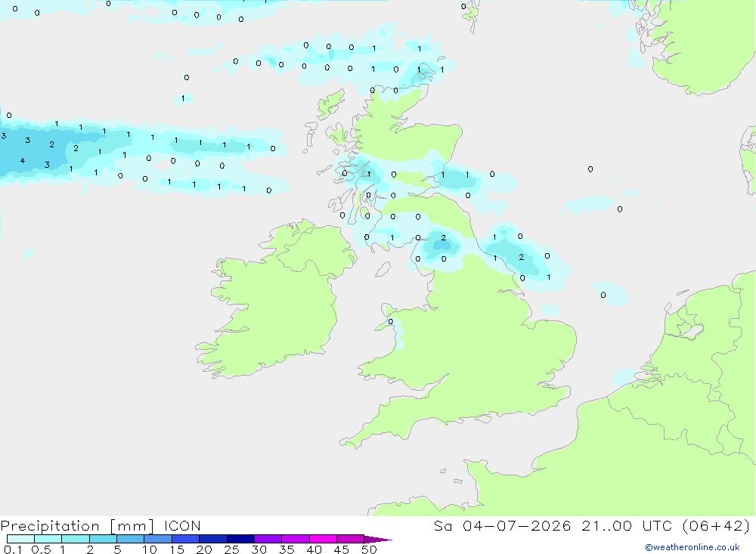Click the 0.1–0.5 mm palest legend swatch

pyautogui.click(x=20, y=539)
